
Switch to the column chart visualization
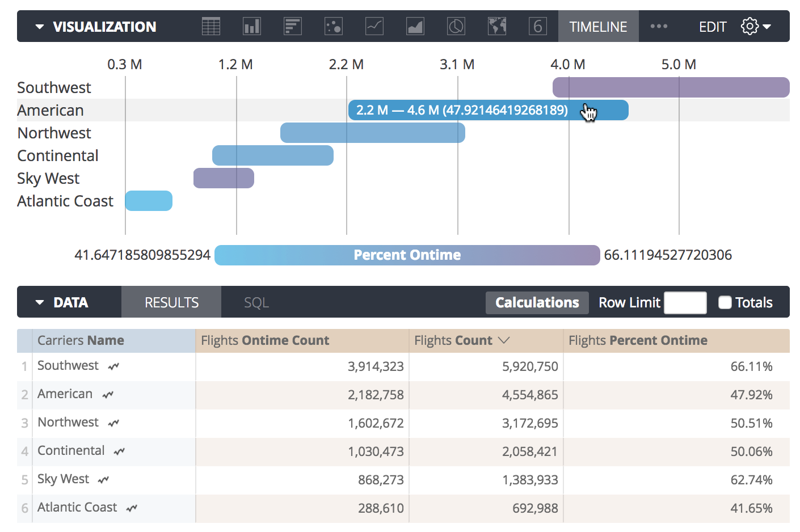[252, 26]
